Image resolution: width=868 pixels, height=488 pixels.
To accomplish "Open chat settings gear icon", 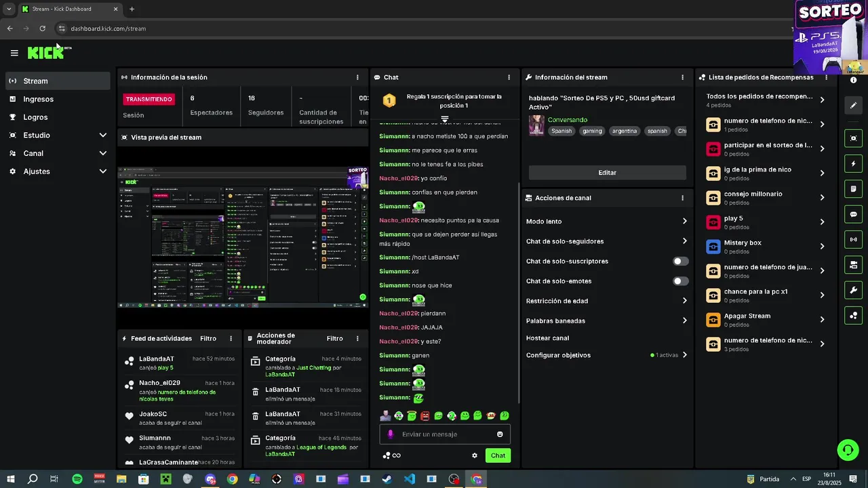I will click(x=475, y=455).
